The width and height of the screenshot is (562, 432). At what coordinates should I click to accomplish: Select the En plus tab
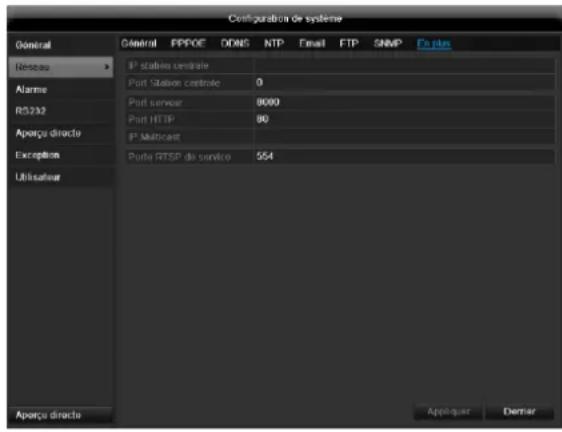click(x=434, y=44)
